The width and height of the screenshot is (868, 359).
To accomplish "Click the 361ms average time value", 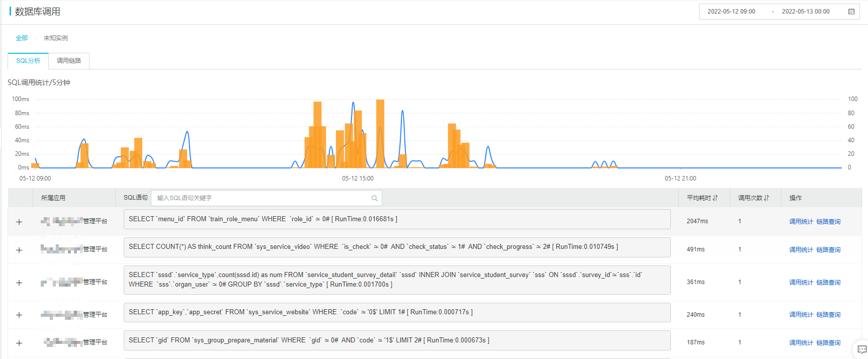I will pyautogui.click(x=696, y=282).
